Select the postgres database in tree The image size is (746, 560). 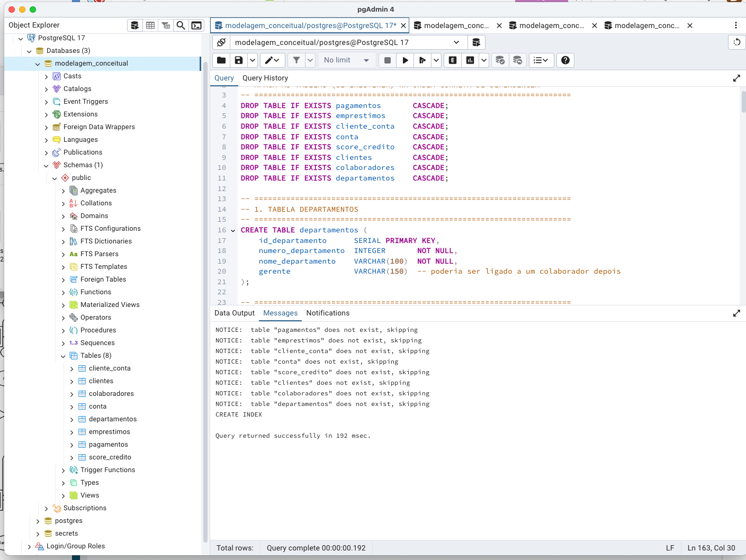pos(69,521)
